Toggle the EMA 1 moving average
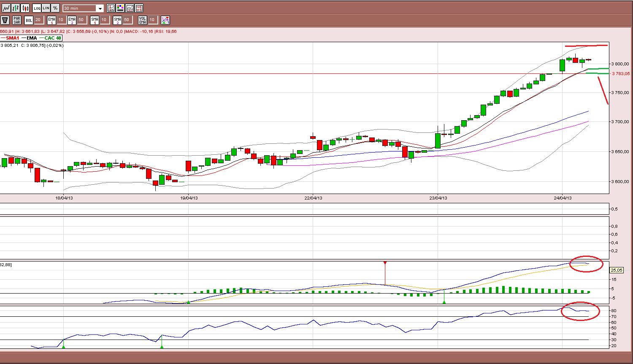 (x=51, y=20)
